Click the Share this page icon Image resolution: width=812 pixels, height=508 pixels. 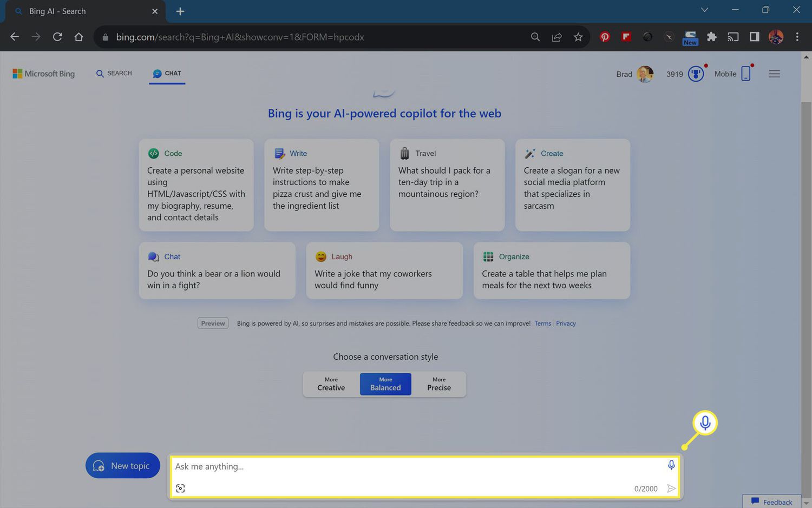pyautogui.click(x=556, y=37)
